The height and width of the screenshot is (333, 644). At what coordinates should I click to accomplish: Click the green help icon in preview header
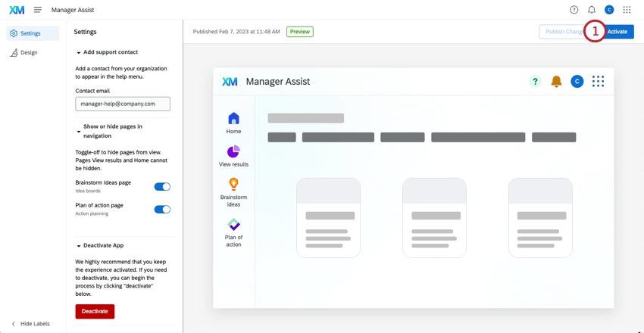[535, 82]
